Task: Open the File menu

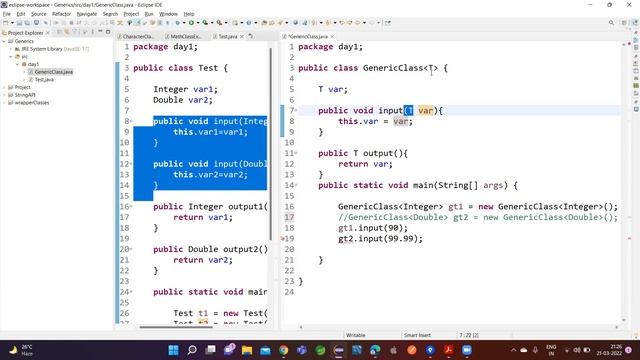Action: tap(7, 14)
